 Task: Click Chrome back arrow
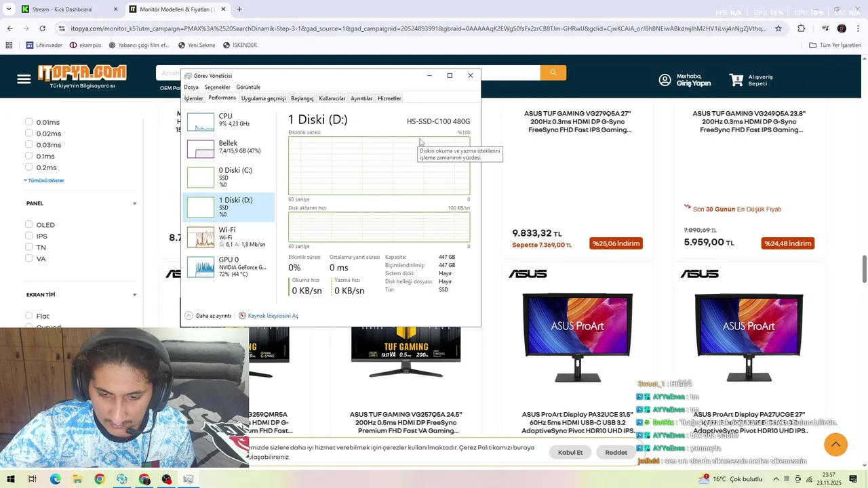[x=9, y=28]
